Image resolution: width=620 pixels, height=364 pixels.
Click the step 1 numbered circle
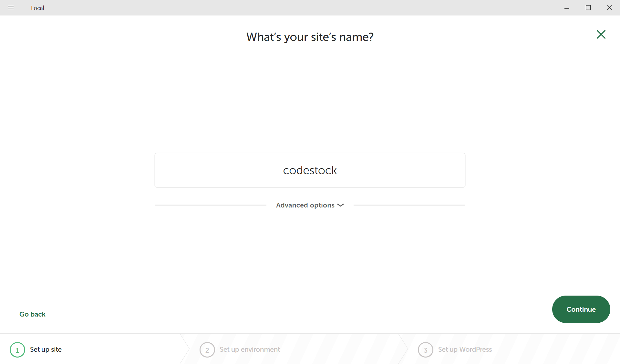click(x=17, y=349)
